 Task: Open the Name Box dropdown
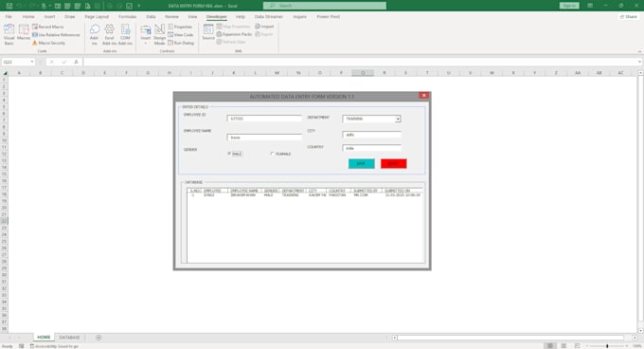click(x=31, y=62)
